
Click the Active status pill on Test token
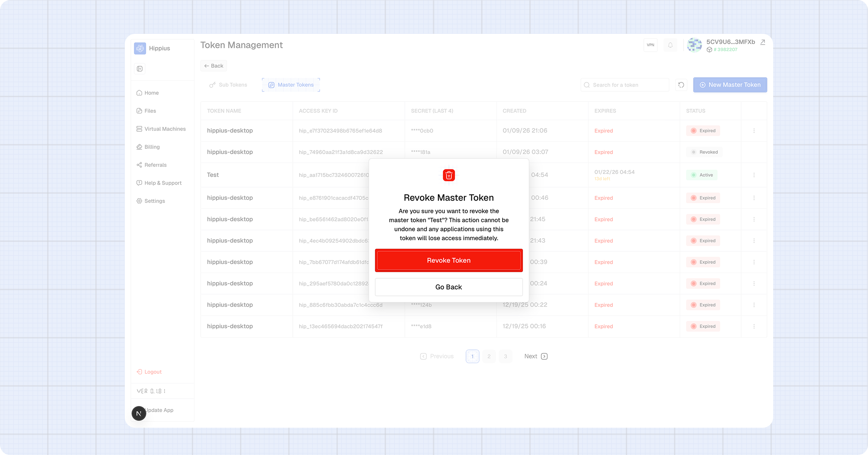click(x=702, y=175)
